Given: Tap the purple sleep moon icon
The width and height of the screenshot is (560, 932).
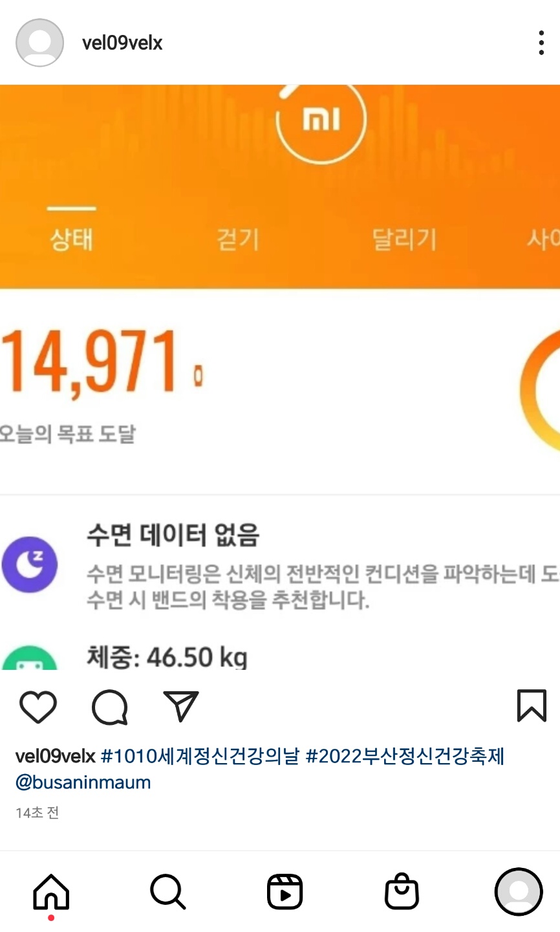Looking at the screenshot, I should click(x=29, y=565).
